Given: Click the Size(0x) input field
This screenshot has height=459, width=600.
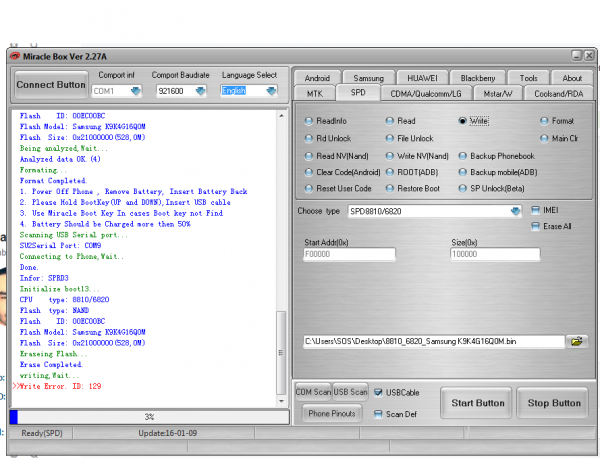Looking at the screenshot, I should pyautogui.click(x=495, y=254).
